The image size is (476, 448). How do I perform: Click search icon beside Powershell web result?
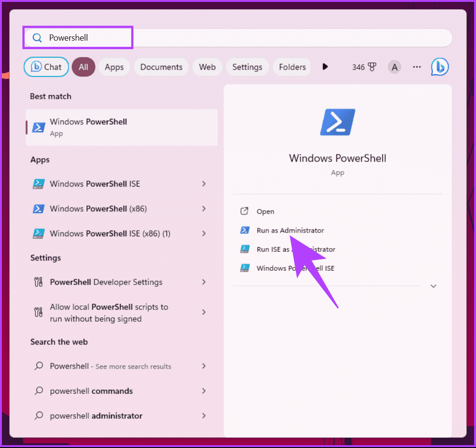[x=39, y=366]
